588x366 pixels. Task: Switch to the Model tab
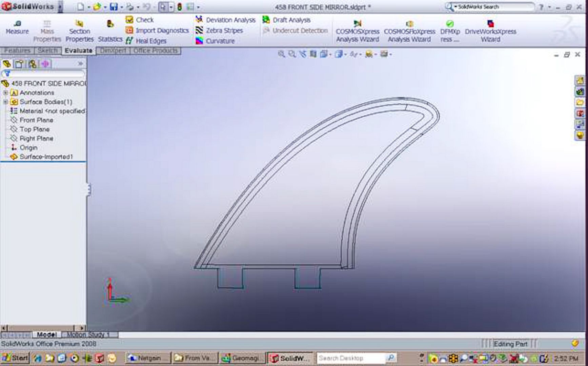tap(46, 334)
